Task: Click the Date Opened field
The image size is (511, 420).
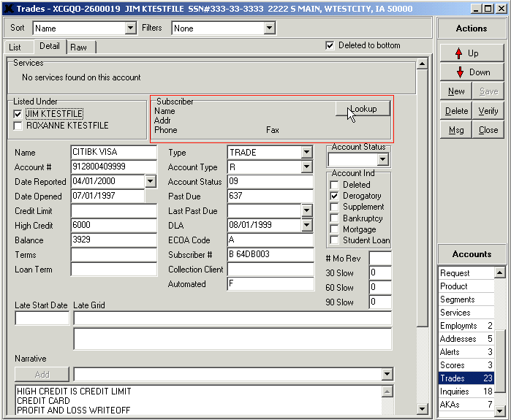Action: [x=107, y=196]
